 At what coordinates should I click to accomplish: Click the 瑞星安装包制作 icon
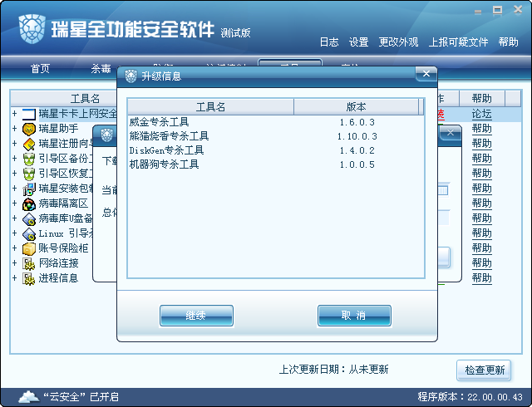click(x=29, y=189)
